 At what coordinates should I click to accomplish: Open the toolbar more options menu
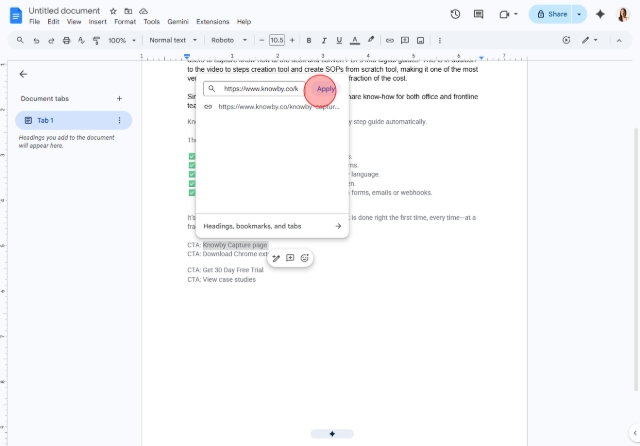coord(440,40)
